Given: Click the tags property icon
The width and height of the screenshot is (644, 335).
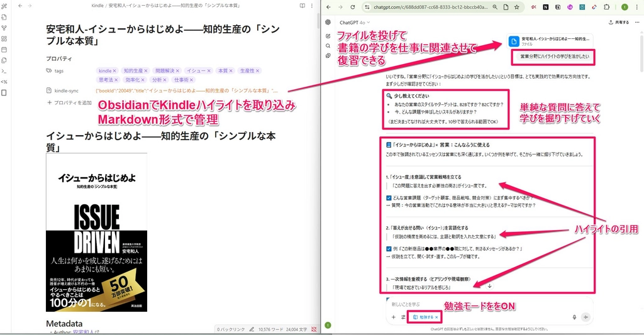Looking at the screenshot, I should point(49,70).
